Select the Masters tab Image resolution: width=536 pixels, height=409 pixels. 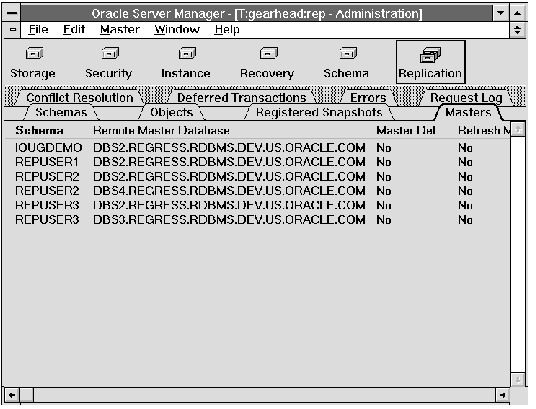click(x=468, y=113)
